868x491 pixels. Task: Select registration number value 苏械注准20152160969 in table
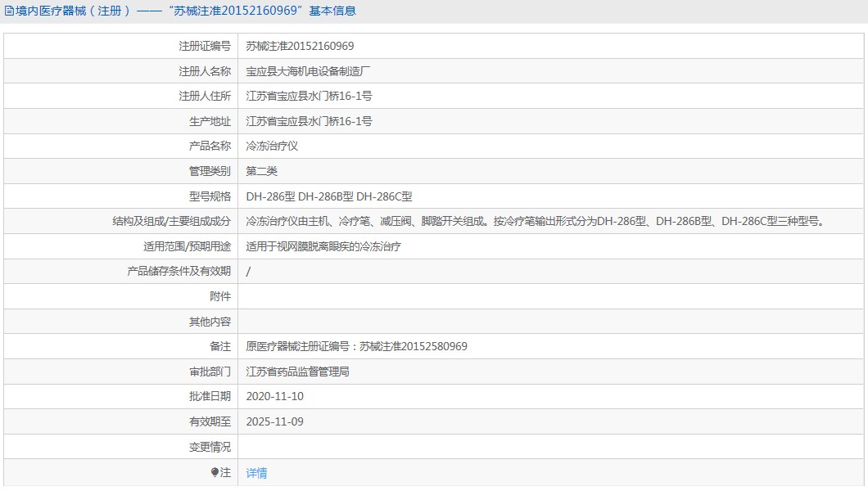pyautogui.click(x=300, y=46)
